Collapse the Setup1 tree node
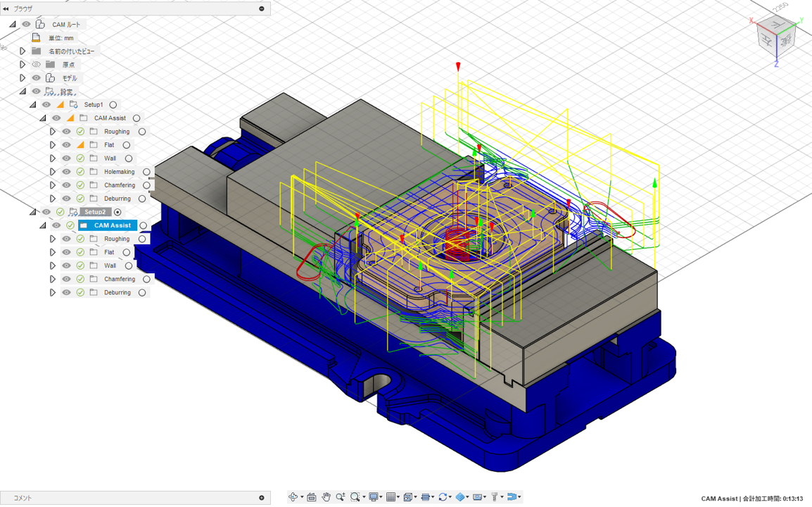This screenshot has width=812, height=507. tap(32, 105)
